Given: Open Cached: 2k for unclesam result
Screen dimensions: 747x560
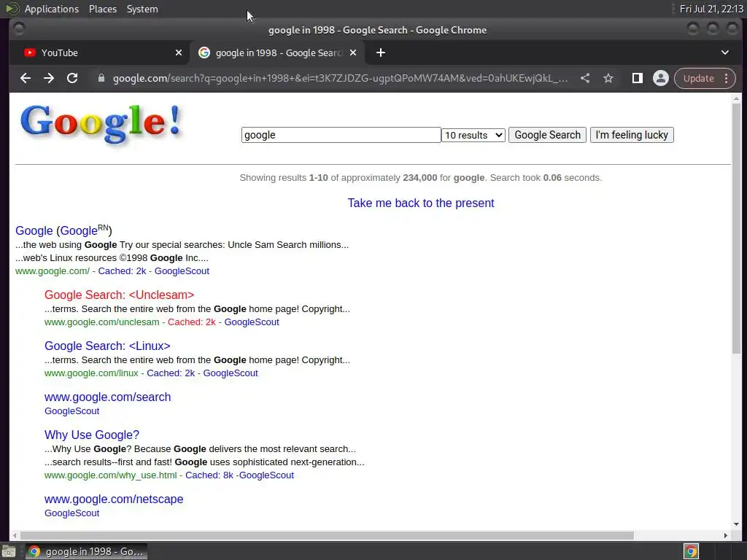Looking at the screenshot, I should pyautogui.click(x=192, y=322).
